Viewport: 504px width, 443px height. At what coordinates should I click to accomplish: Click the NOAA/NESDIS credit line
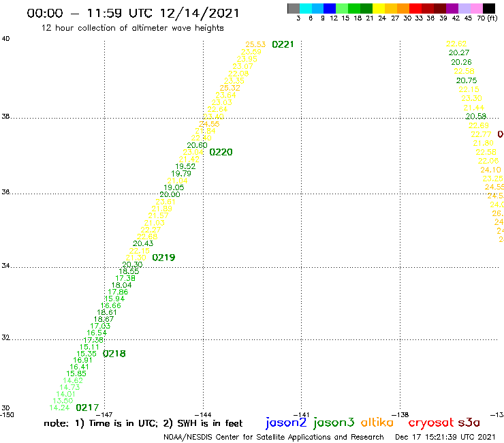[x=274, y=438]
